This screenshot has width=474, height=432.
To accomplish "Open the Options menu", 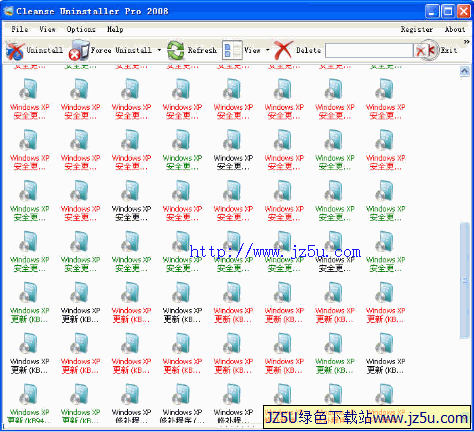I will [81, 29].
